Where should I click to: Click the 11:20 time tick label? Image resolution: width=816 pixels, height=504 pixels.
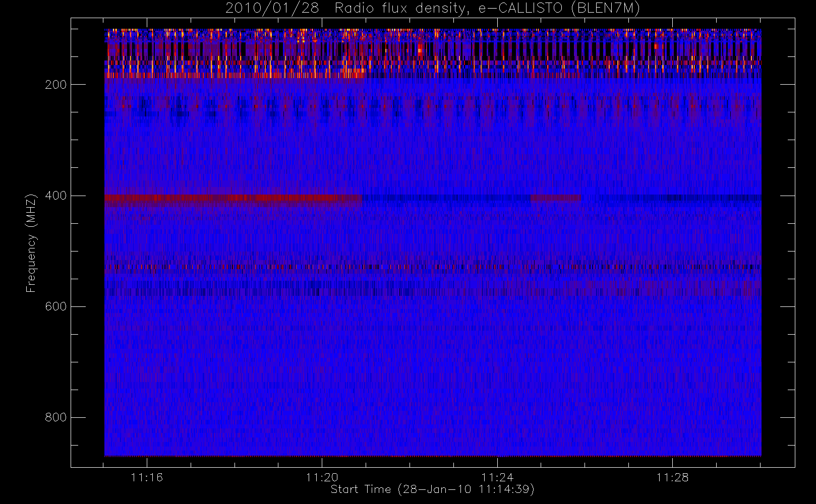[x=322, y=477]
